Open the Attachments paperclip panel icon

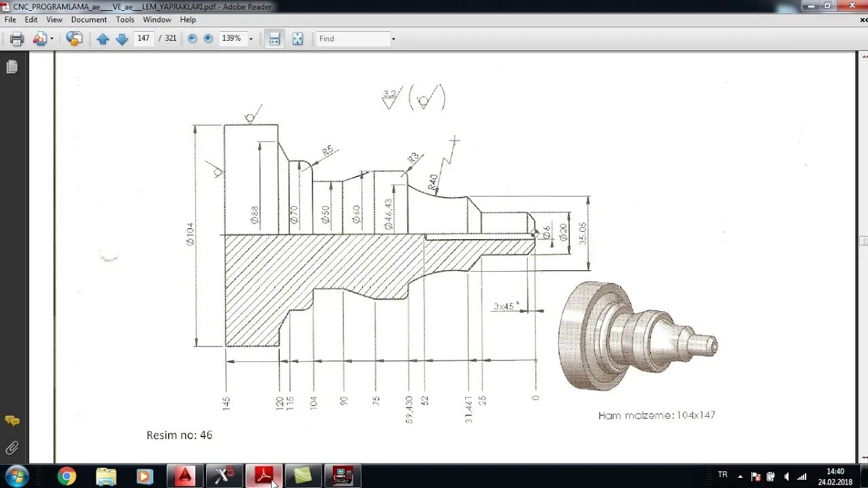tap(12, 447)
